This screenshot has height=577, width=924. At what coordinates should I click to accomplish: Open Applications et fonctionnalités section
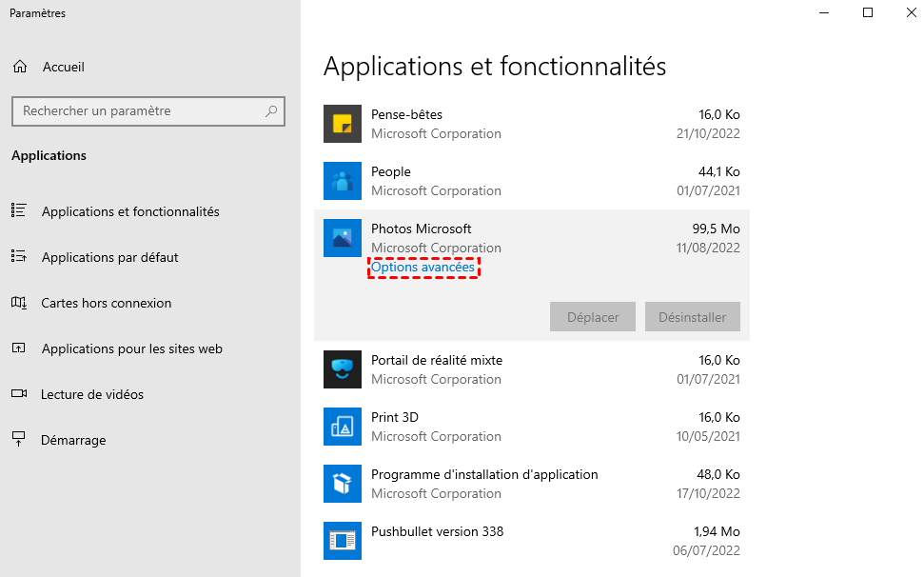tap(130, 211)
